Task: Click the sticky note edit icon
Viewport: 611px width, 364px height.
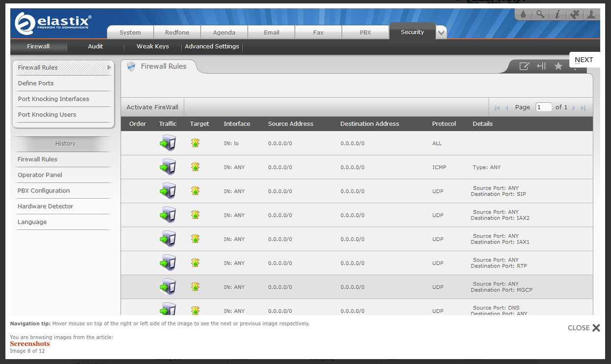Action: [x=524, y=66]
